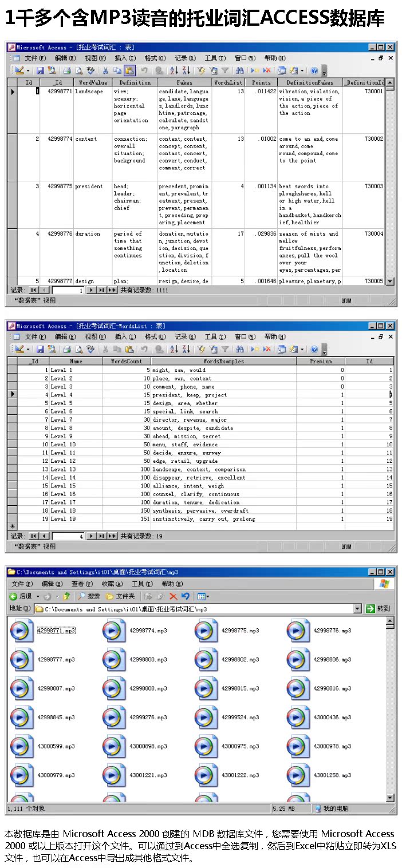Screen dimensions: 402x868
Task: Sort ascending in 托业考试词汇-WordsList window
Action: click(174, 348)
